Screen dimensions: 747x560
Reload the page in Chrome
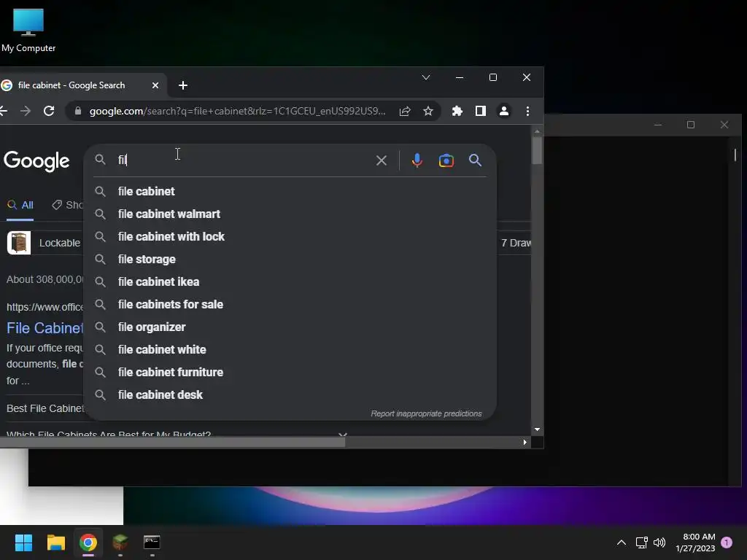[49, 111]
